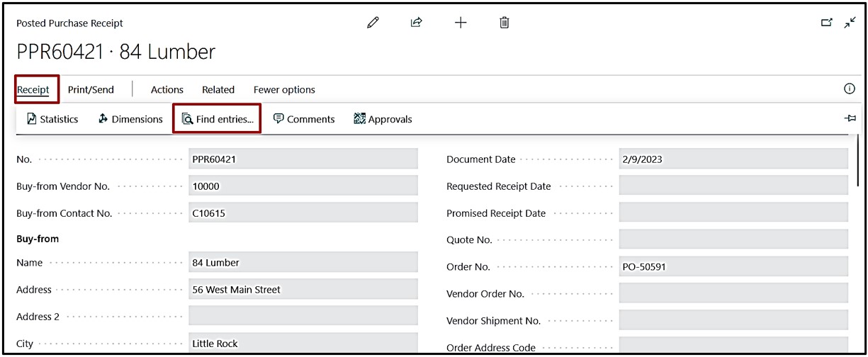The image size is (868, 357).
Task: Click the Buy-from Vendor No. field
Action: pyautogui.click(x=303, y=186)
